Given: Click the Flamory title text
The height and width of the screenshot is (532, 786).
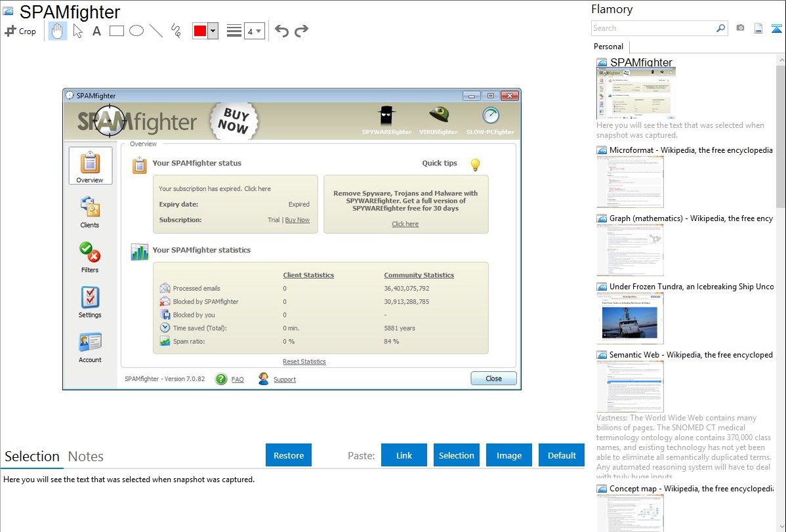Looking at the screenshot, I should (612, 10).
